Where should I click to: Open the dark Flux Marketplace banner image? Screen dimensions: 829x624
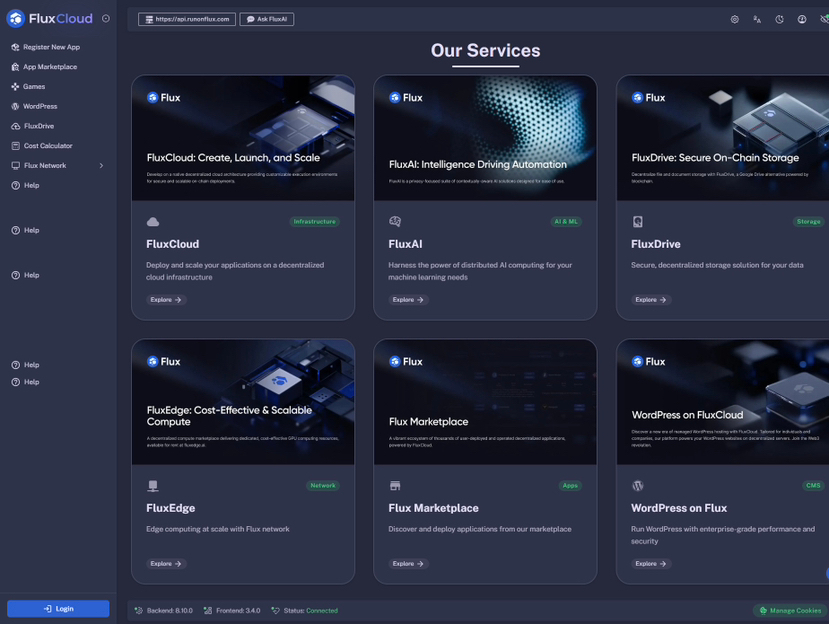(x=485, y=402)
